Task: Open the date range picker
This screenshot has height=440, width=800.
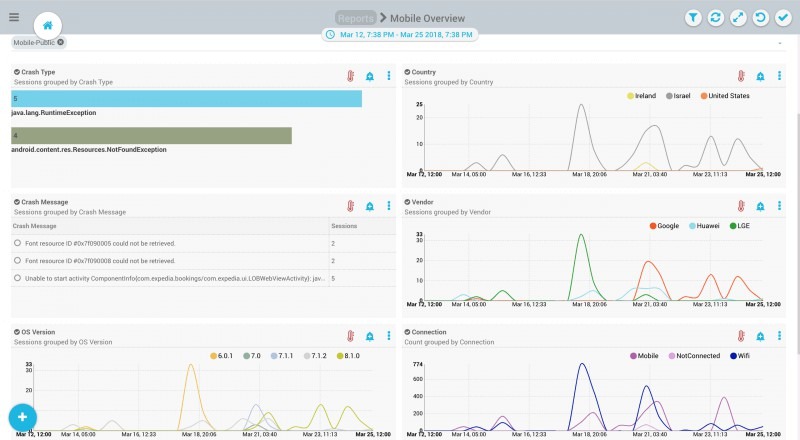Action: [x=399, y=34]
